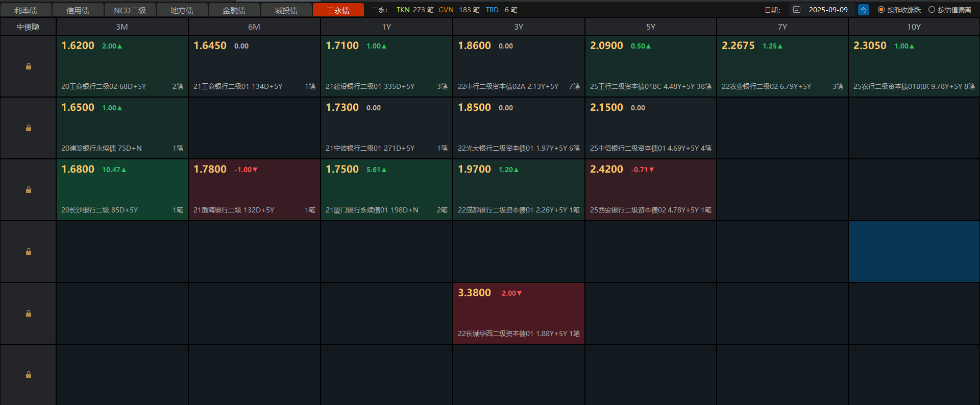
Task: Open 25中信银行二级资本债01 cell
Action: [651, 128]
